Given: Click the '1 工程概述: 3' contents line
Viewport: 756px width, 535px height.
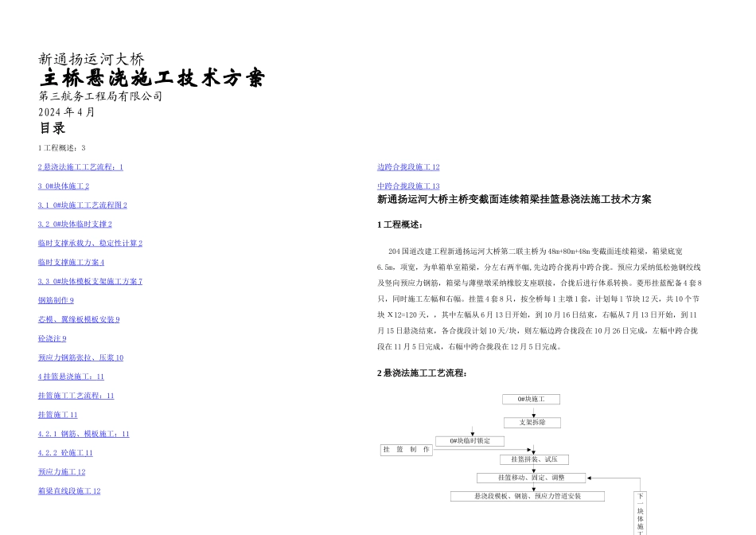Looking at the screenshot, I should click(x=62, y=148).
